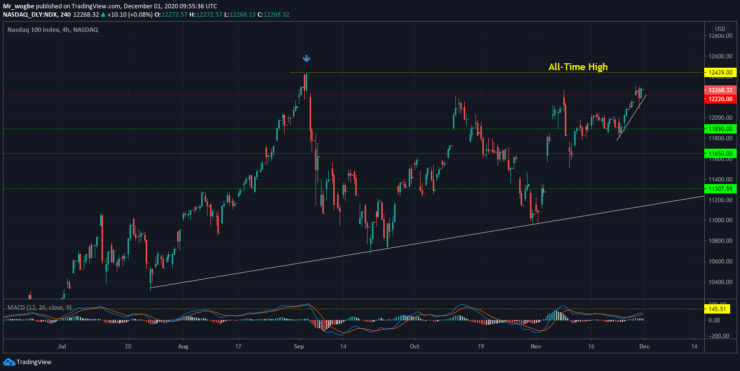Select the blue down-arrow marker above the peak

point(306,59)
